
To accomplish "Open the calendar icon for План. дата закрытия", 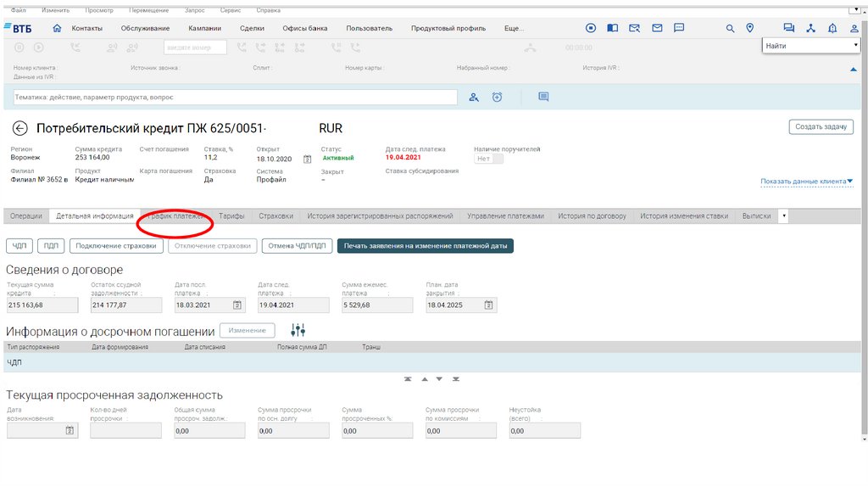I will coord(488,305).
